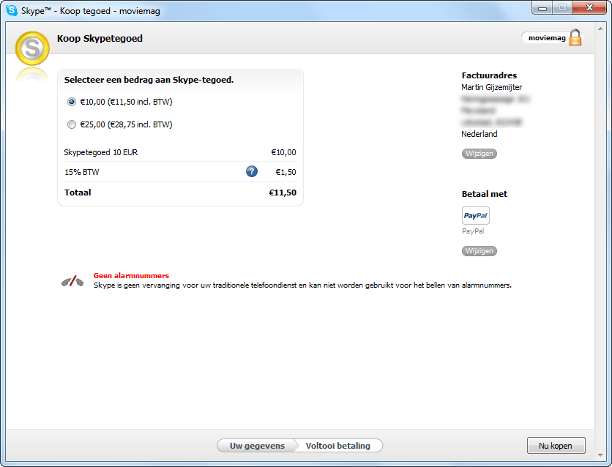This screenshot has width=612, height=467.
Task: Click the Totaal €11,50 amount
Action: (283, 193)
